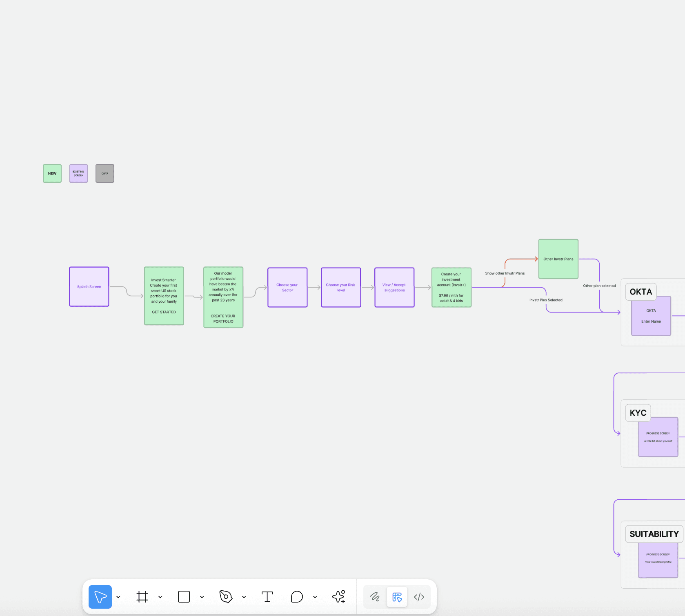Select the OKTA Enter Name node
Viewport: 685px width, 616px height.
[x=651, y=316]
